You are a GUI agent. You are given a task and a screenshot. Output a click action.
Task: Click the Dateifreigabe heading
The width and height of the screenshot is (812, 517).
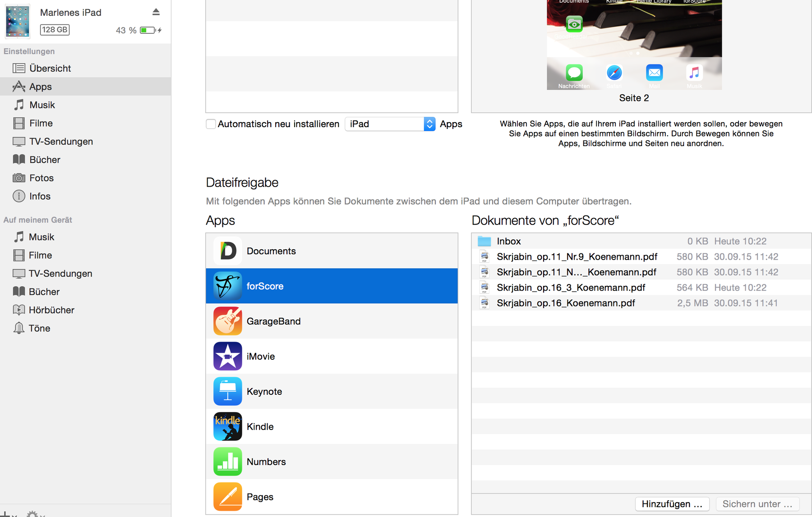click(x=242, y=183)
